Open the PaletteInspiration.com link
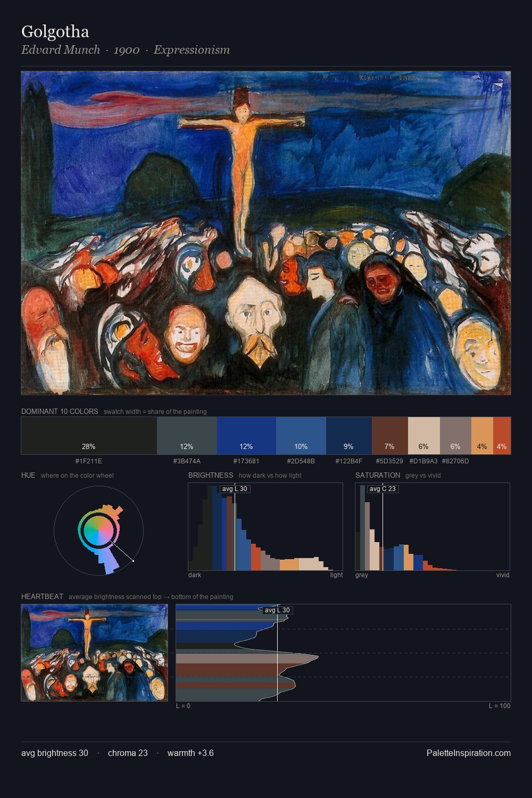The height and width of the screenshot is (798, 532). coord(469,753)
